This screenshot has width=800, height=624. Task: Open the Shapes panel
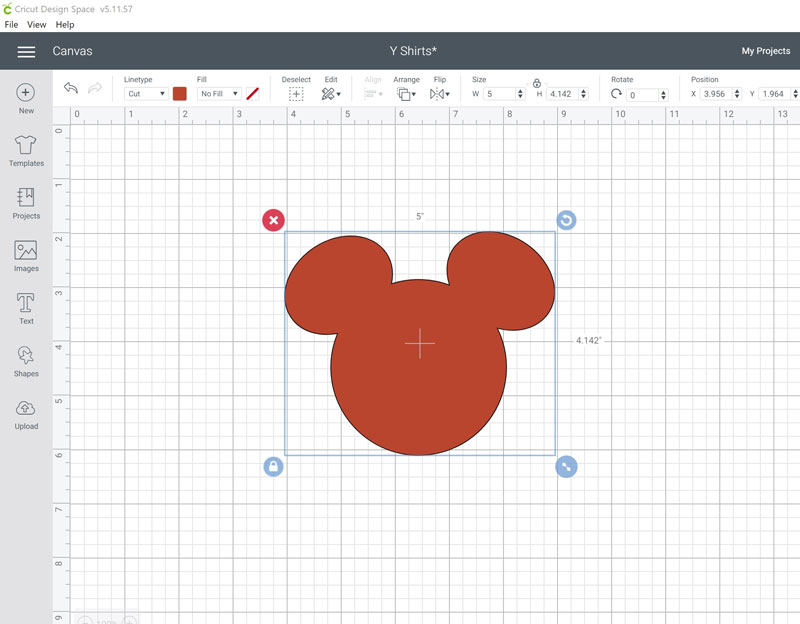tap(26, 361)
